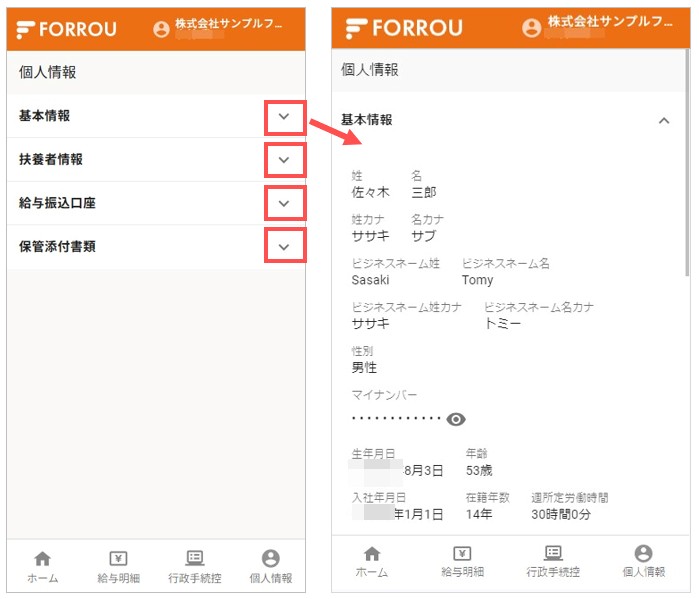
Task: Reveal マイナンバー with eye icon
Action: (456, 419)
